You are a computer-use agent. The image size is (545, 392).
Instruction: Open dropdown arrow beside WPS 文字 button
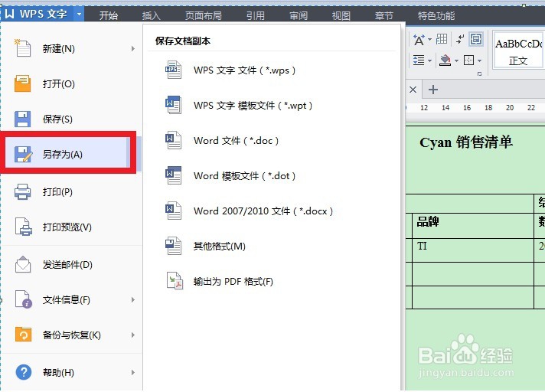pyautogui.click(x=79, y=15)
